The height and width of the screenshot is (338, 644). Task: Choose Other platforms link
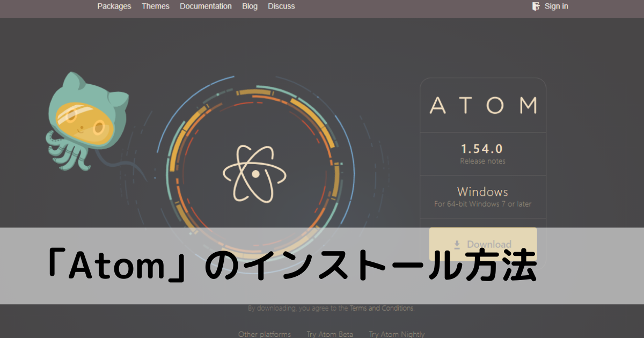tap(265, 334)
